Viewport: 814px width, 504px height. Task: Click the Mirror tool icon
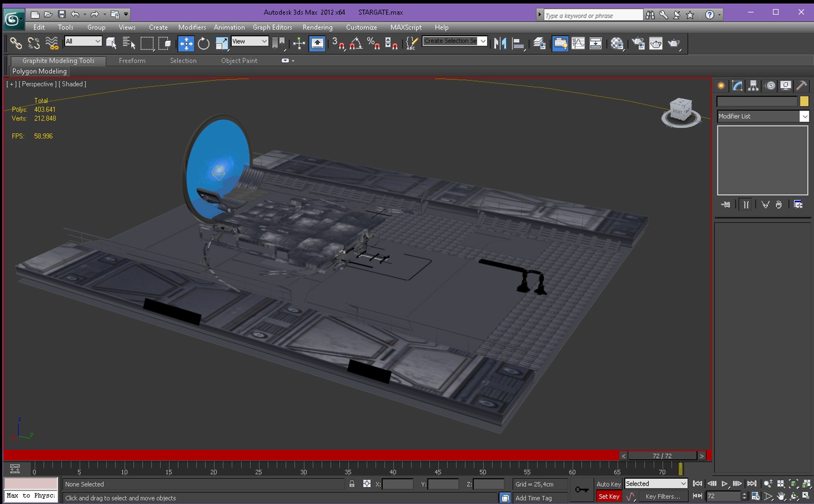(x=500, y=43)
